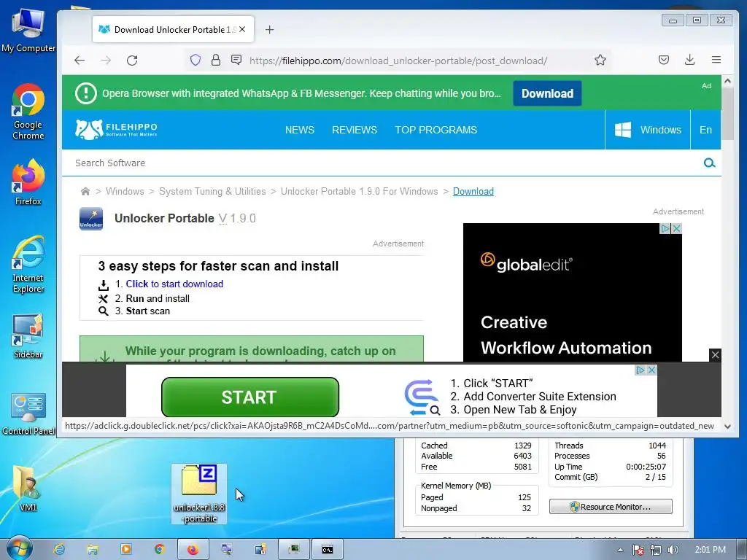Open the NEWS menu item
The width and height of the screenshot is (747, 560).
300,130
